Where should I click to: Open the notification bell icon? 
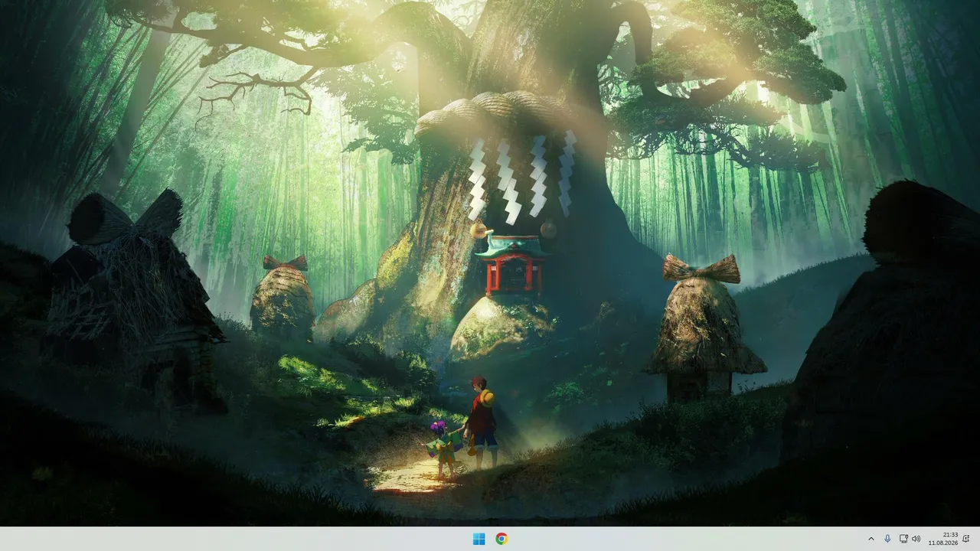(x=966, y=539)
